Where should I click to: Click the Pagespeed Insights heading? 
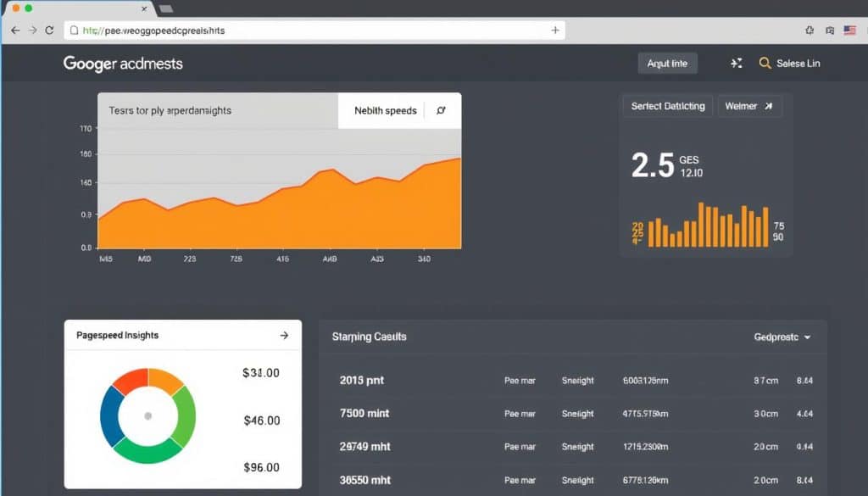tap(117, 336)
